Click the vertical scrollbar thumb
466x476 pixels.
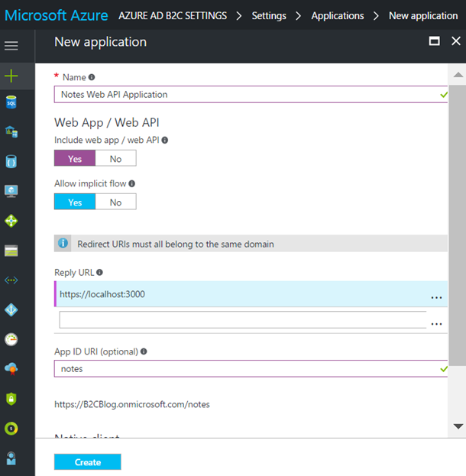(458, 225)
